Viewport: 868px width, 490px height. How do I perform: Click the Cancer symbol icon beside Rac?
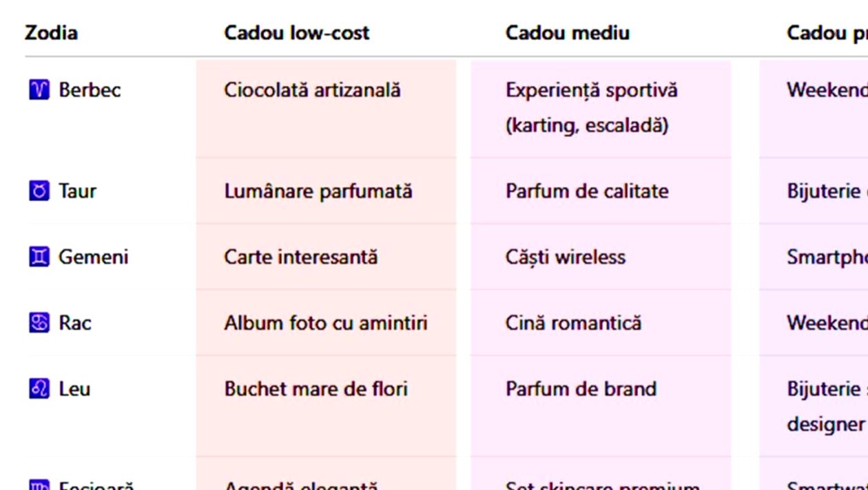(39, 323)
